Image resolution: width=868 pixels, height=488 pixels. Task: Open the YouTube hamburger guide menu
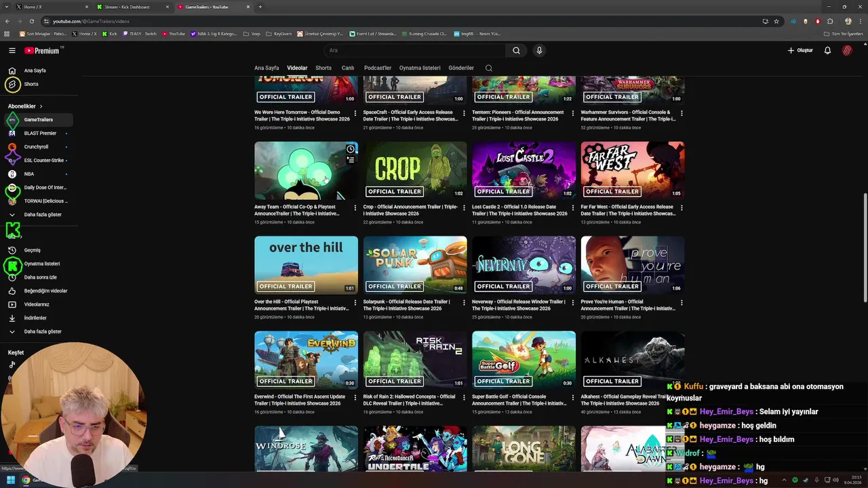coord(12,50)
